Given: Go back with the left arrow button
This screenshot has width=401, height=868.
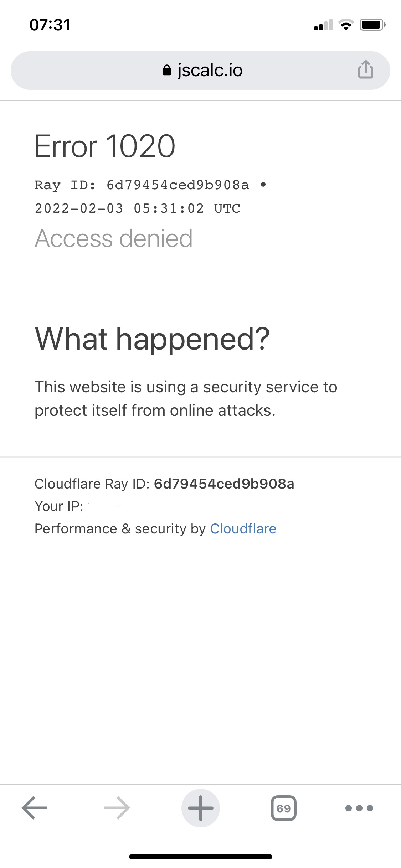Looking at the screenshot, I should 35,808.
